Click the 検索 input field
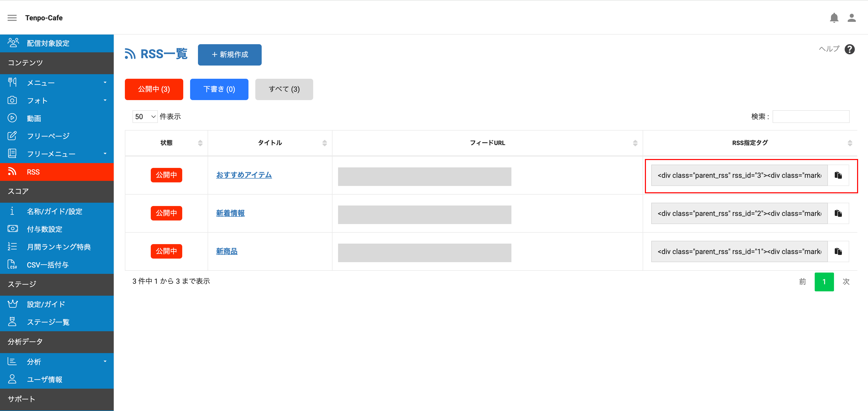This screenshot has width=868, height=411. (811, 117)
